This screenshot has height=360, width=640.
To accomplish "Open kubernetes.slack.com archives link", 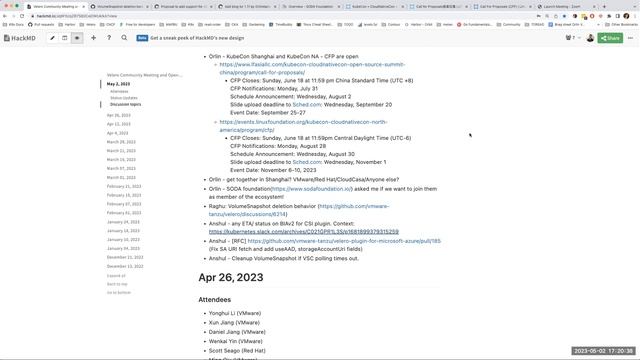I will click(x=304, y=232).
